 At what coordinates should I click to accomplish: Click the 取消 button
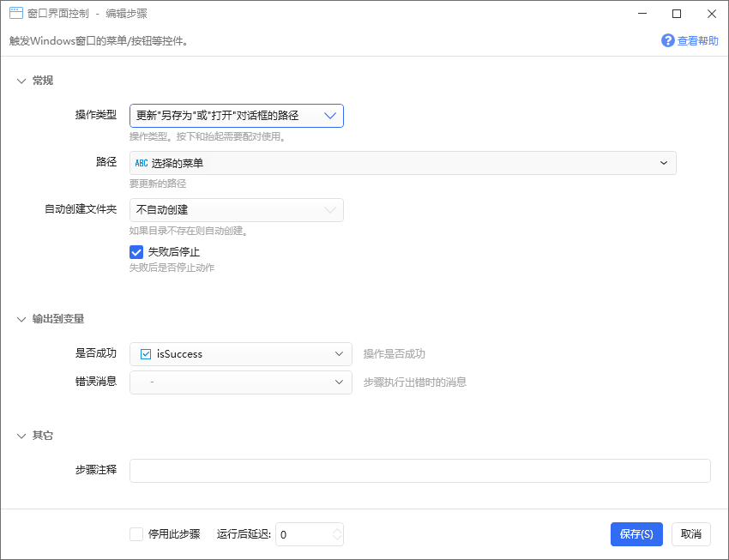point(691,534)
